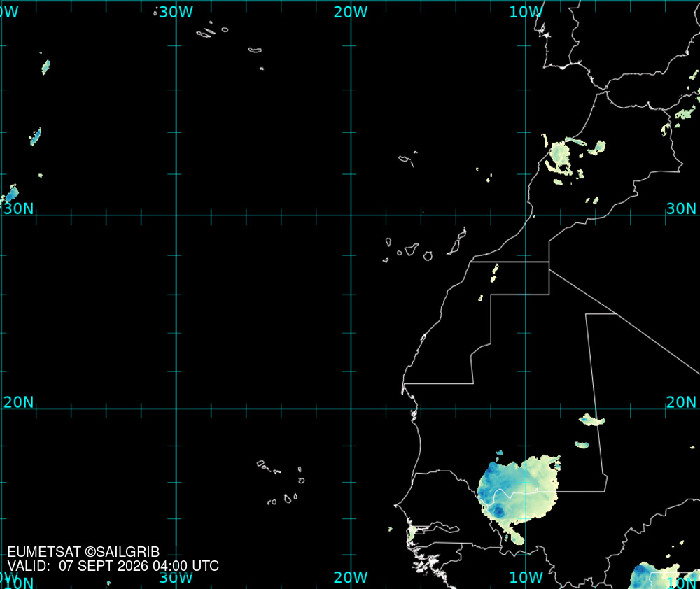Click the 30N and 20W grid intersection

[x=351, y=215]
